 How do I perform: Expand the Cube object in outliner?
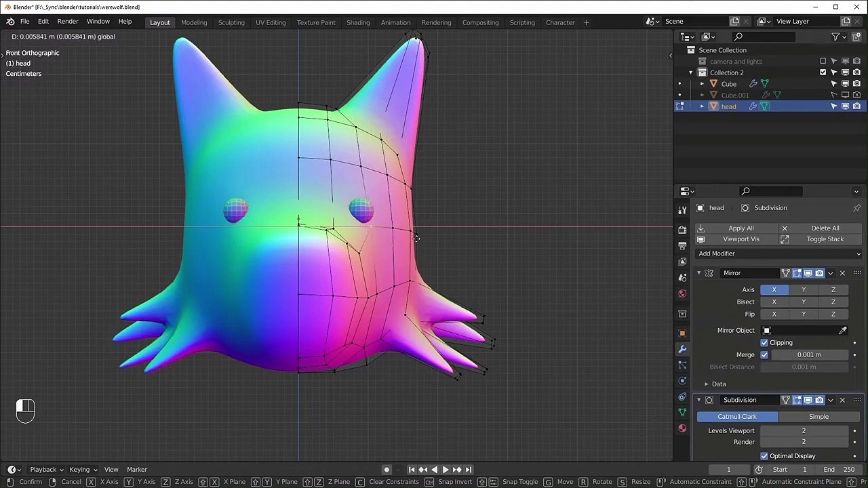702,84
